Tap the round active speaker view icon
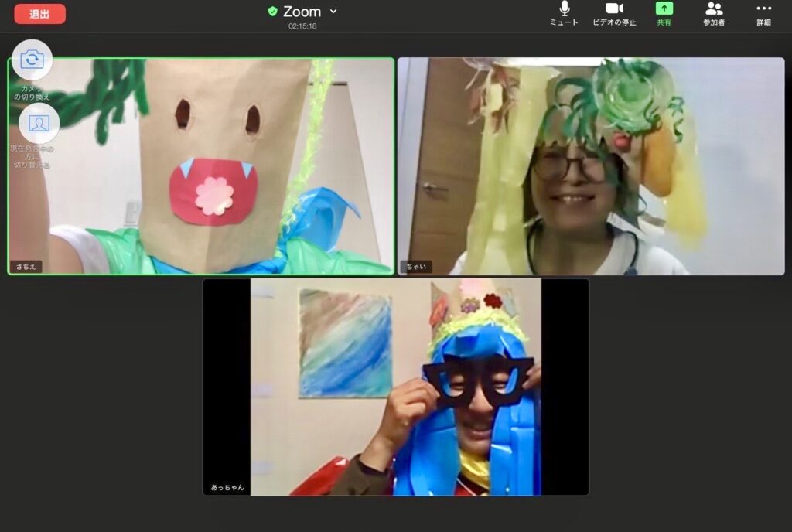This screenshot has width=792, height=532. tap(39, 123)
